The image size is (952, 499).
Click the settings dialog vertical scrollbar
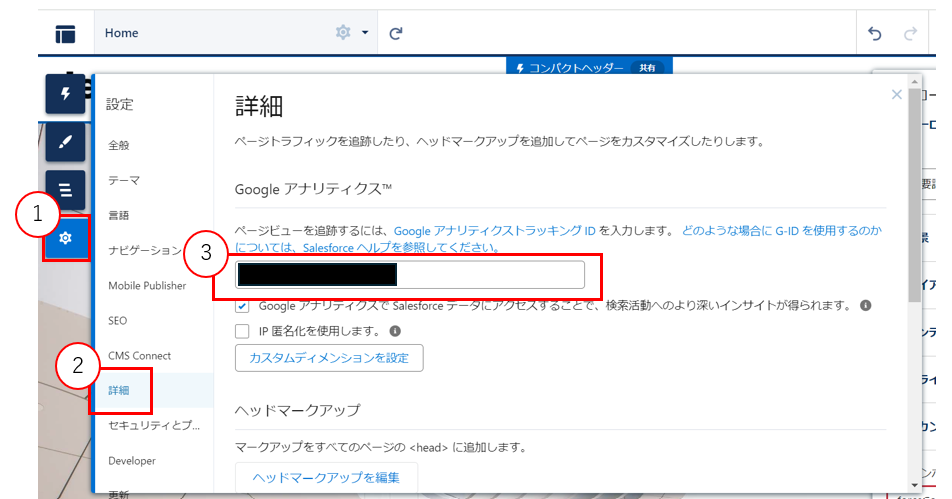(x=914, y=194)
